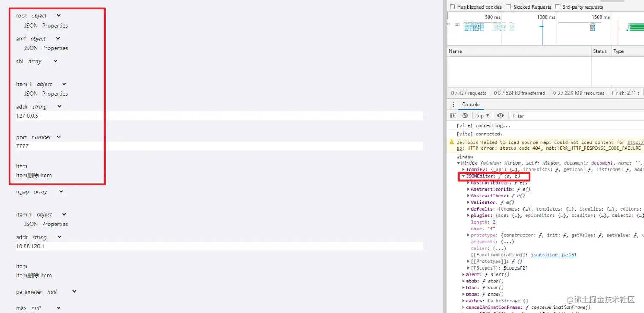Screen dimensions: 644x313
Task: Expand the AbstractEditor entry
Action: [x=469, y=183]
